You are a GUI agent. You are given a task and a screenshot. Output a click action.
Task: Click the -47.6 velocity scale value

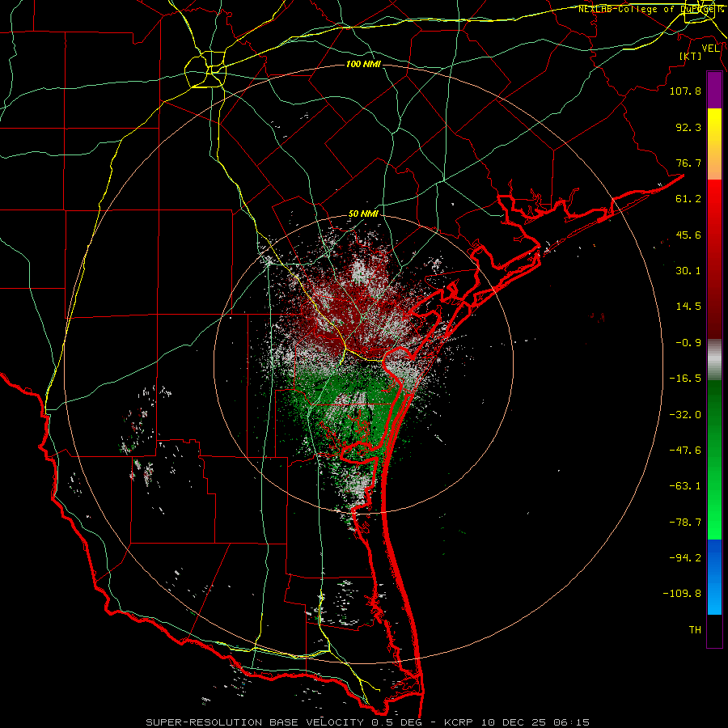[685, 451]
